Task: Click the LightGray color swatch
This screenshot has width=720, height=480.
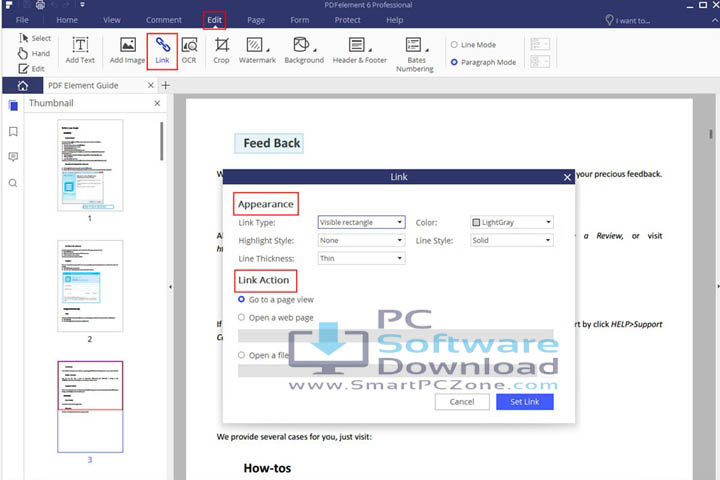Action: [476, 222]
